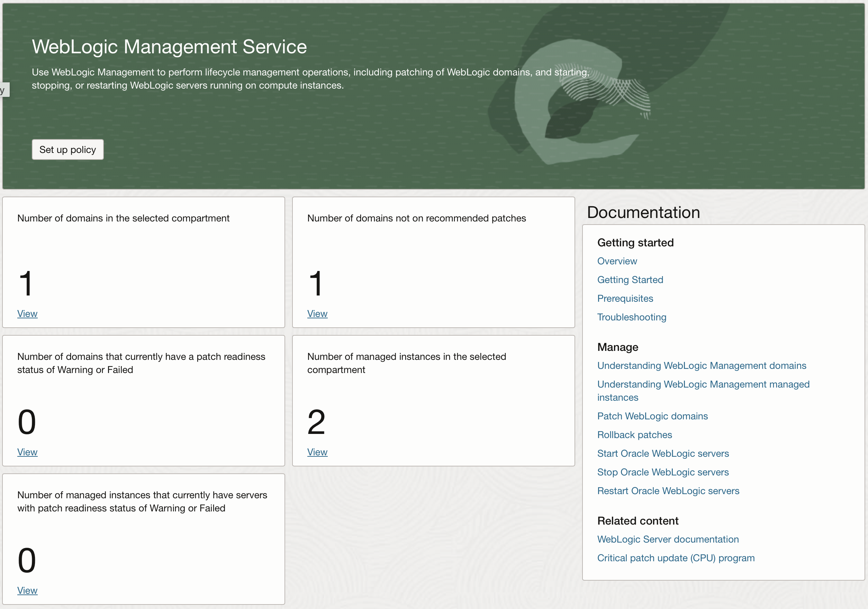The width and height of the screenshot is (868, 609).
Task: View domains in the selected compartment
Action: [x=27, y=313]
